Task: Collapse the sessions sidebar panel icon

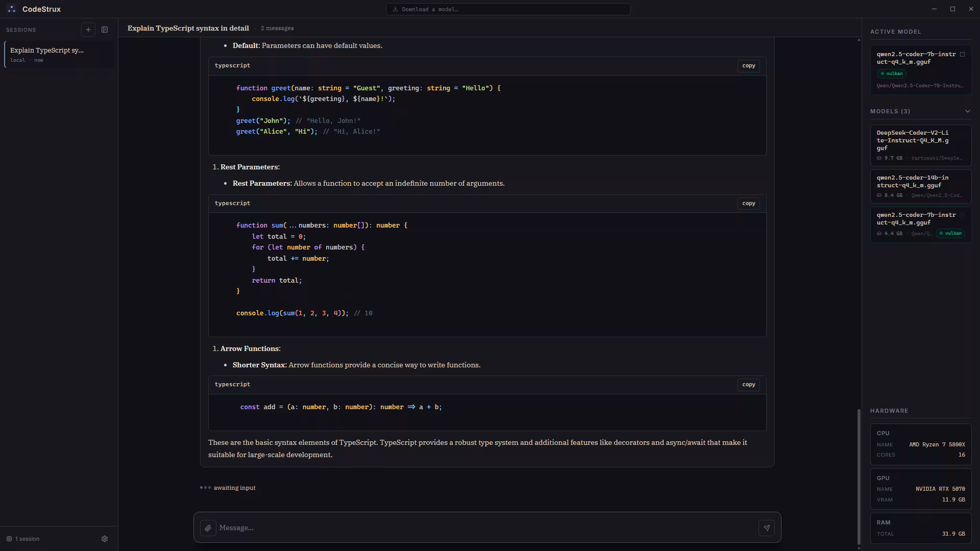Action: [x=105, y=30]
